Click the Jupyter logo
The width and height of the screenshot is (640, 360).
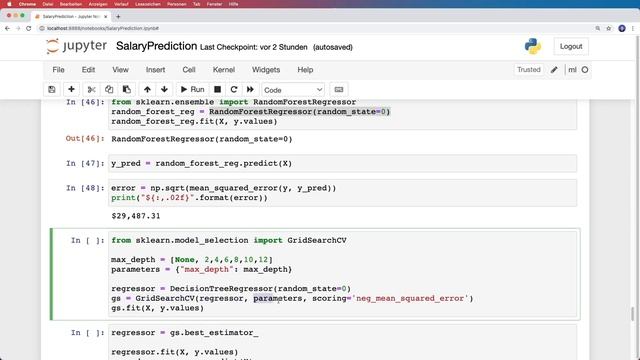click(76, 46)
